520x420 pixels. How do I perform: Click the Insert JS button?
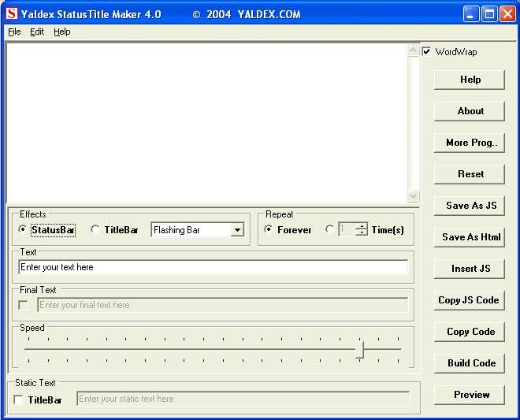tap(470, 269)
